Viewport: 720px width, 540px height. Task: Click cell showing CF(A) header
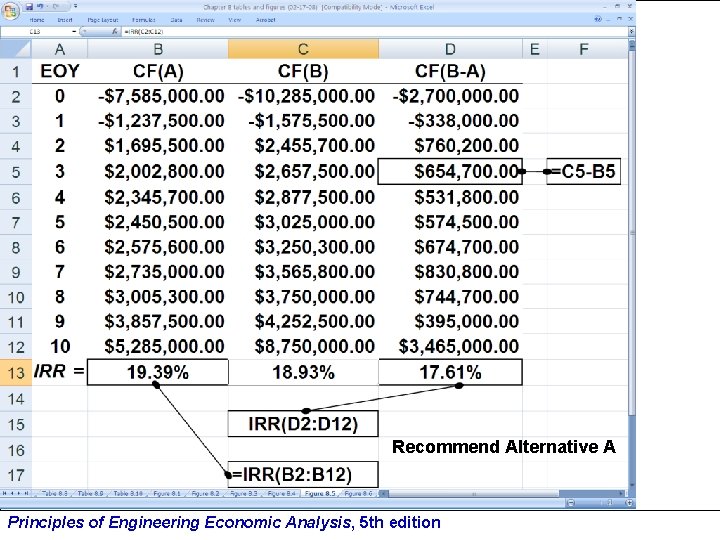158,71
